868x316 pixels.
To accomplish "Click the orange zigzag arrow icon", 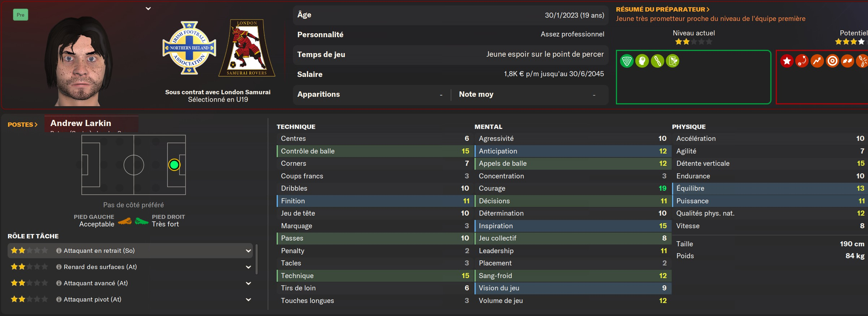I will [x=817, y=61].
